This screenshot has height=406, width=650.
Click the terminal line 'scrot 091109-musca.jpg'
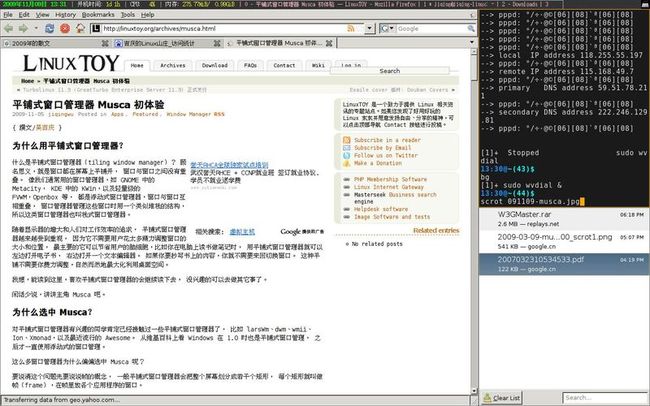[x=530, y=202]
